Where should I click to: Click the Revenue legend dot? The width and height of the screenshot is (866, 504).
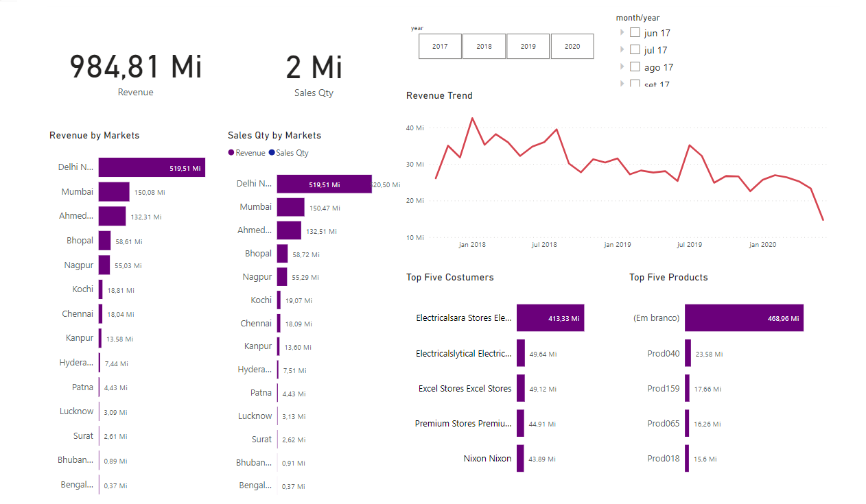tap(233, 152)
